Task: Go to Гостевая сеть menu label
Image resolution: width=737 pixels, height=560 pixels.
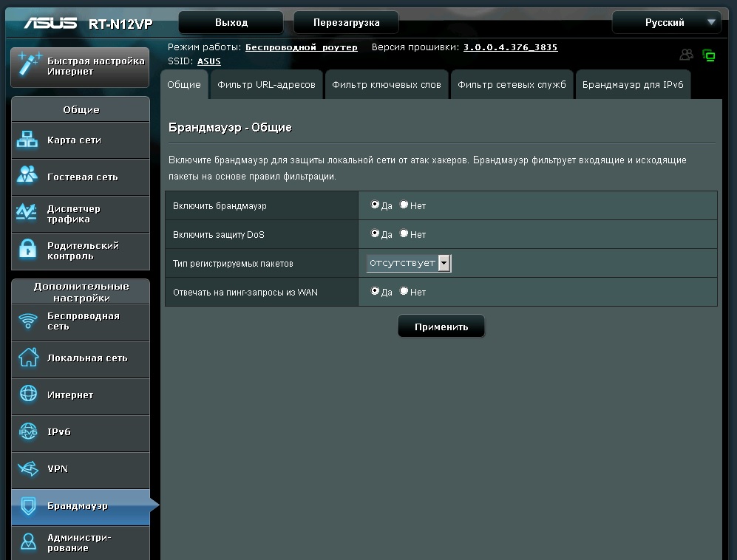Action: pyautogui.click(x=83, y=177)
